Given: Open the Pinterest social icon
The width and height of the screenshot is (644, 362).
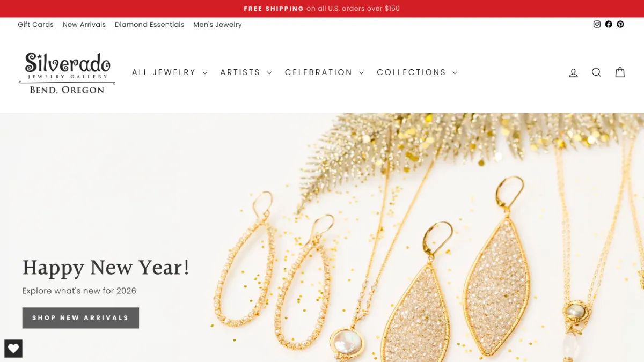Looking at the screenshot, I should click(x=620, y=24).
